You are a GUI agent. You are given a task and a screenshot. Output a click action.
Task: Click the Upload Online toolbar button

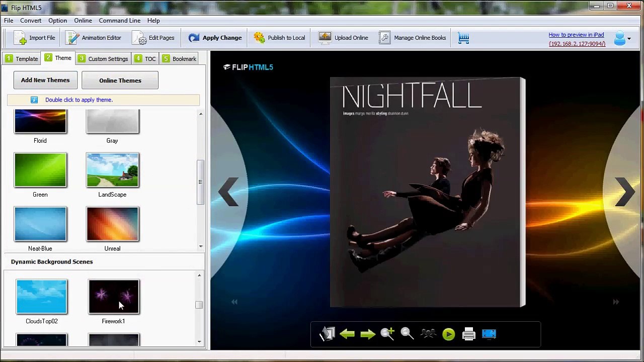(343, 38)
